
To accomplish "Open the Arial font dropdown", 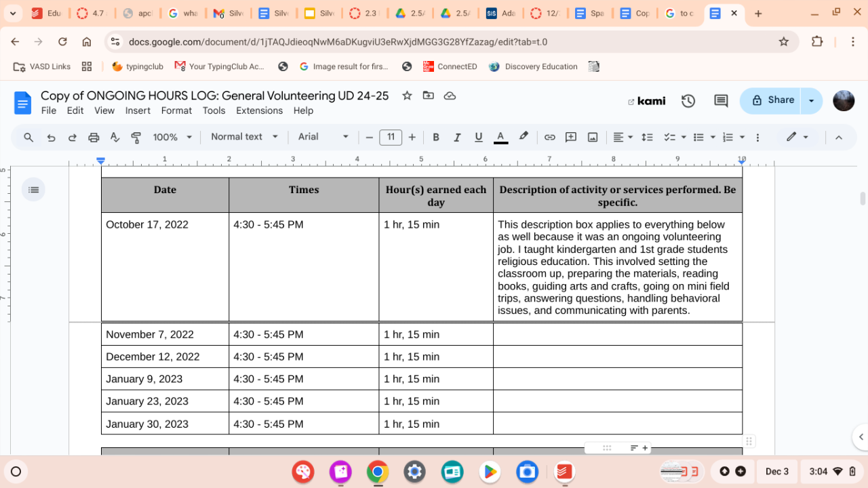I will coord(323,137).
